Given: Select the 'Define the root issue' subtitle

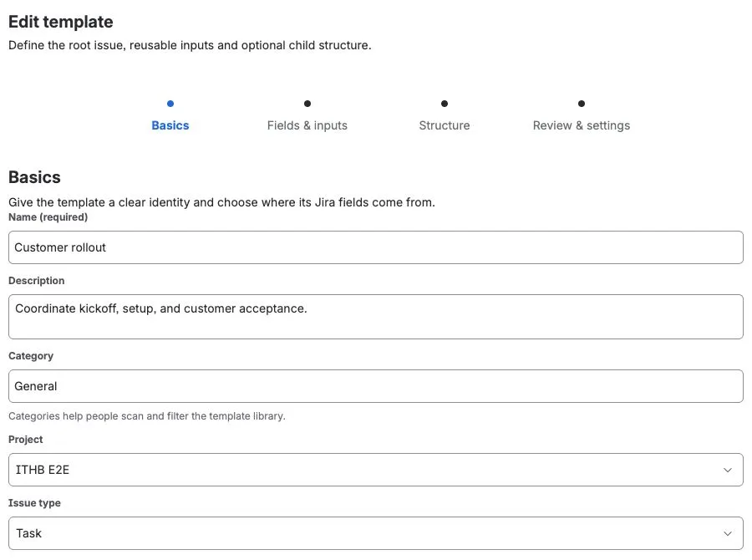Looking at the screenshot, I should pyautogui.click(x=190, y=45).
